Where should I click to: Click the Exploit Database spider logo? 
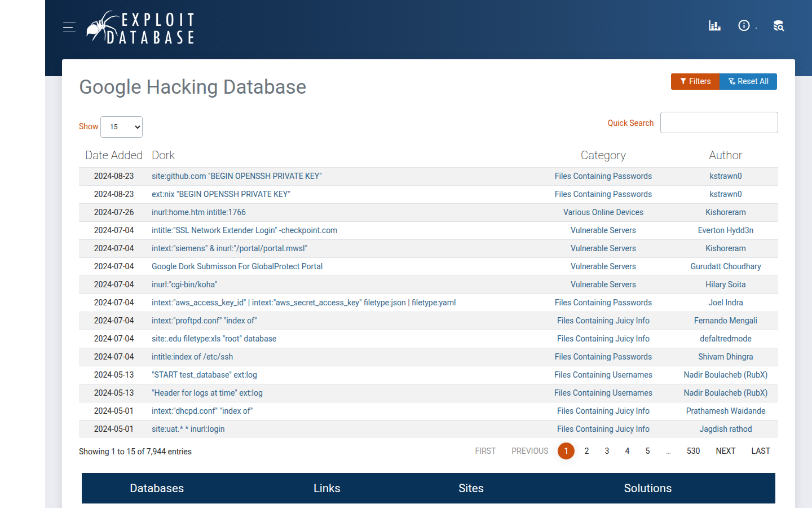140,28
